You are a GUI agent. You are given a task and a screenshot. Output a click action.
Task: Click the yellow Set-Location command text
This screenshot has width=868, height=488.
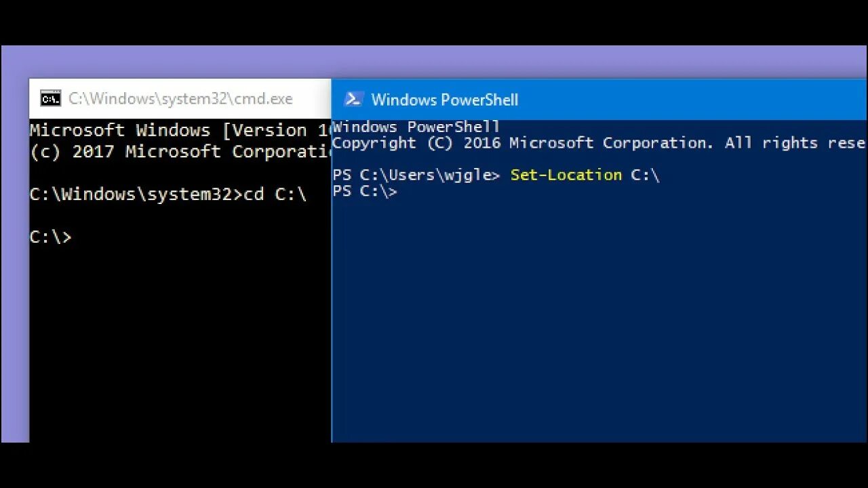[566, 175]
